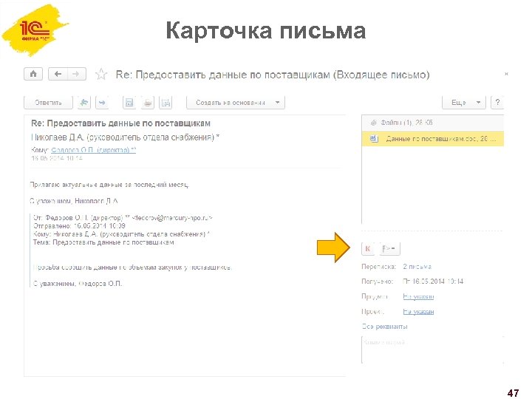The width and height of the screenshot is (532, 399).
Task: Open recipient link Федоров О.П. (директор)
Action: pos(94,150)
